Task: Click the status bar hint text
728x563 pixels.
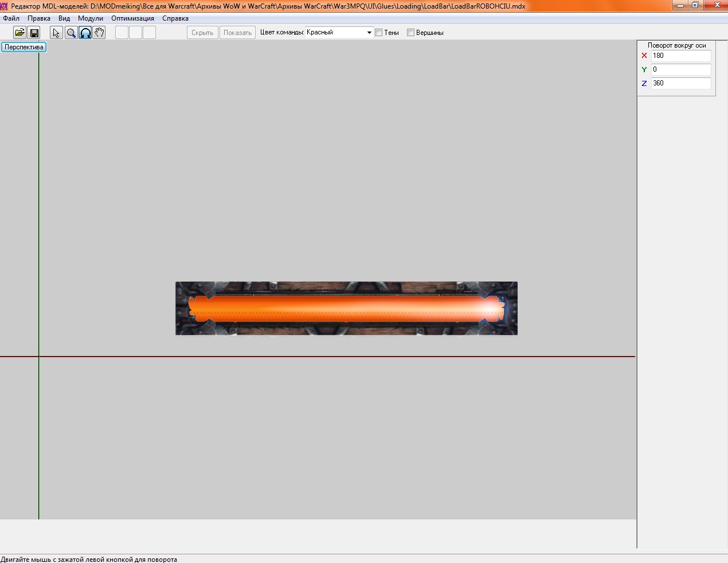Action: pyautogui.click(x=89, y=559)
